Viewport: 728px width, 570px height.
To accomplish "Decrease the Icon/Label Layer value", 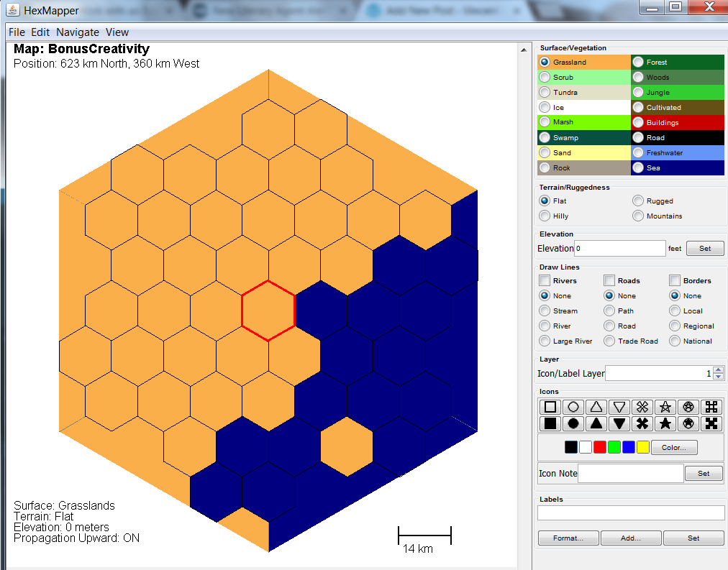I will [x=718, y=377].
